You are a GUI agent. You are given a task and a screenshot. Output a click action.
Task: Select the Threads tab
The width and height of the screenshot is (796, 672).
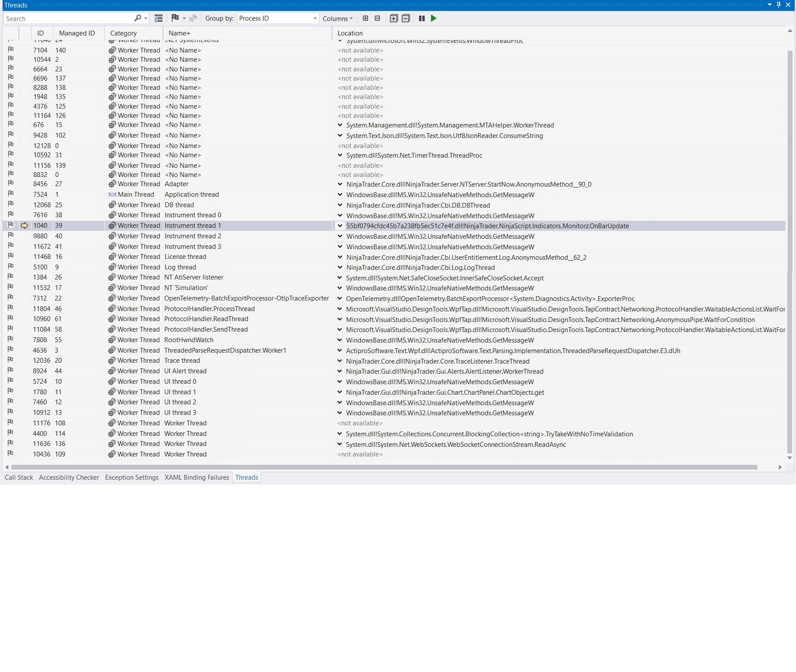(x=247, y=477)
